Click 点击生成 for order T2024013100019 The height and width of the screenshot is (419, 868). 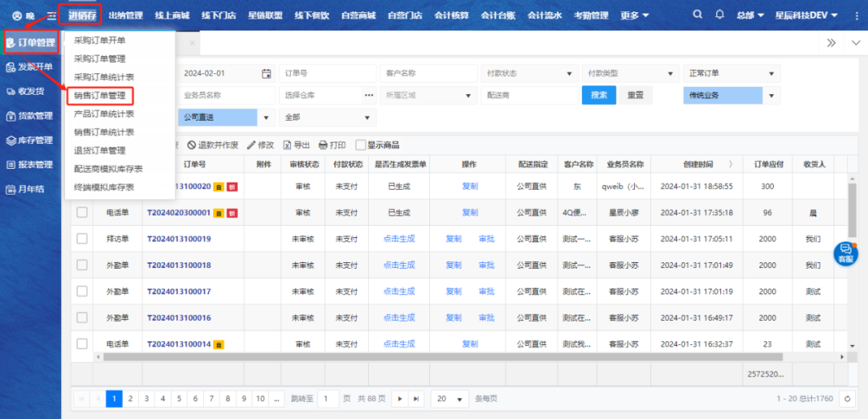coord(399,239)
